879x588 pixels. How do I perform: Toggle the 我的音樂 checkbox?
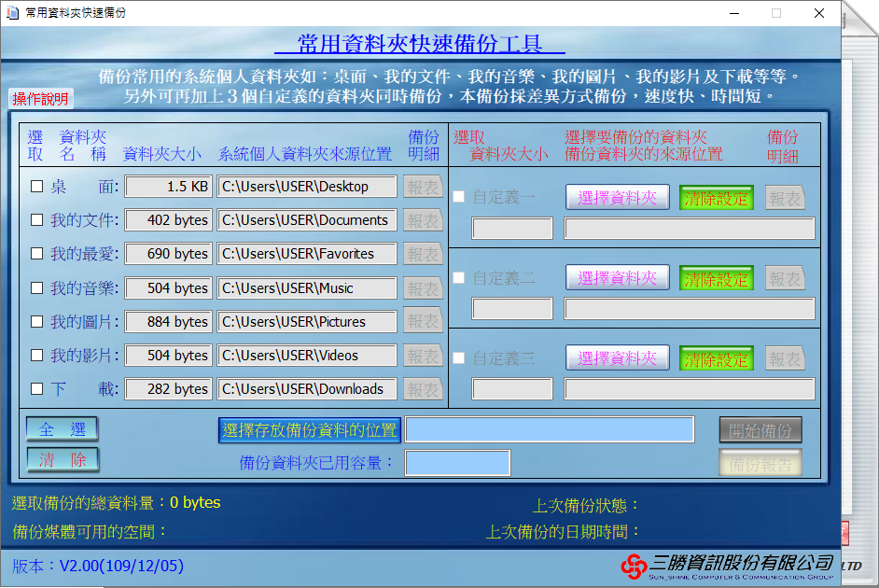(x=37, y=288)
